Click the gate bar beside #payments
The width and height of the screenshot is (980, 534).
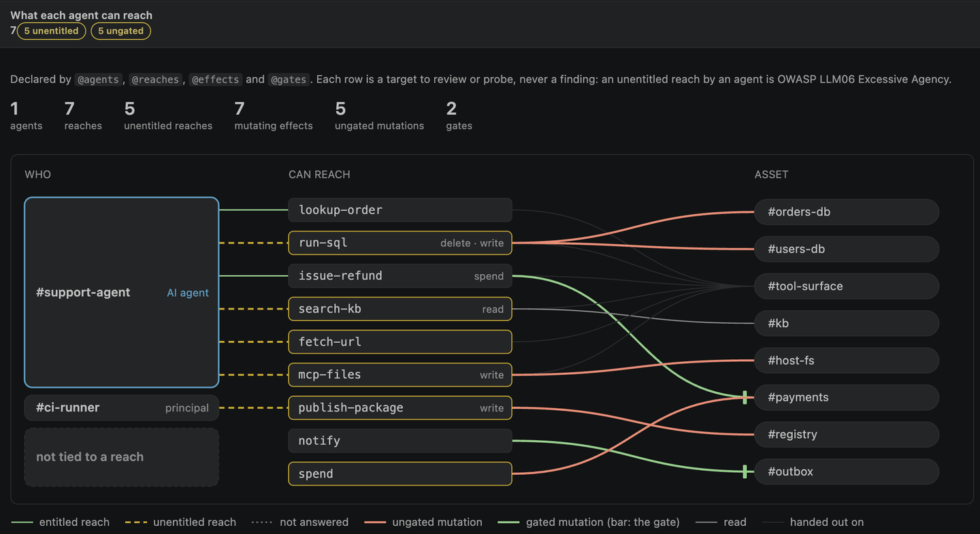(745, 397)
